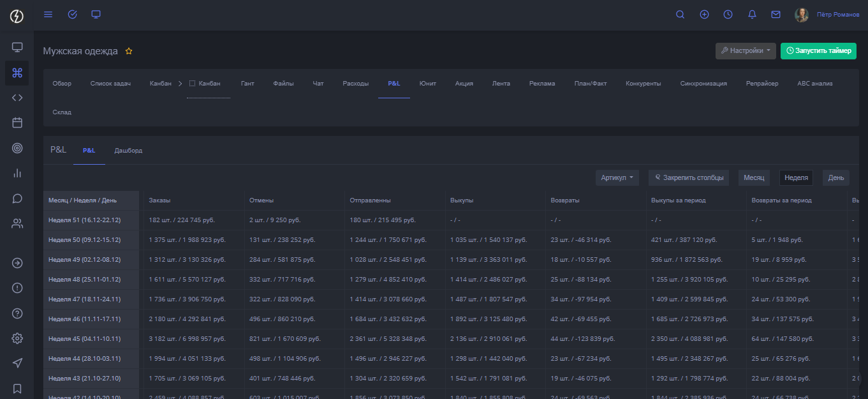Expand the chevron after Канбан tab
Screen dimensions: 868x399
(x=180, y=84)
